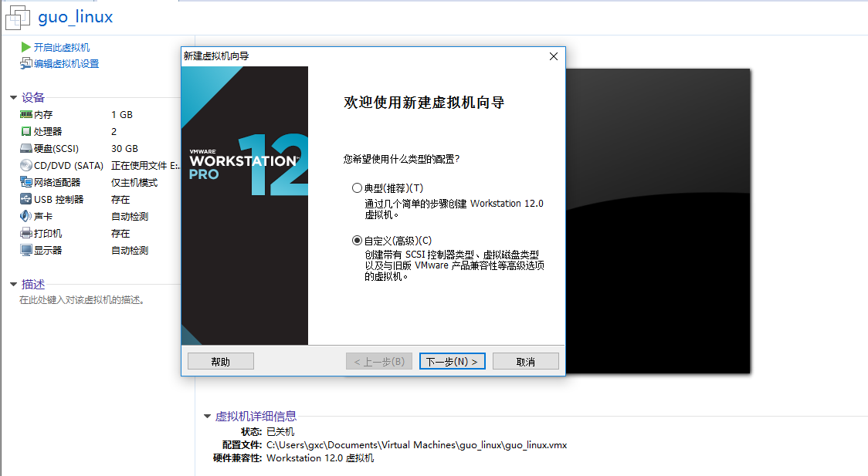Close the 新建虚拟机向导 dialog
868x476 pixels.
(553, 56)
